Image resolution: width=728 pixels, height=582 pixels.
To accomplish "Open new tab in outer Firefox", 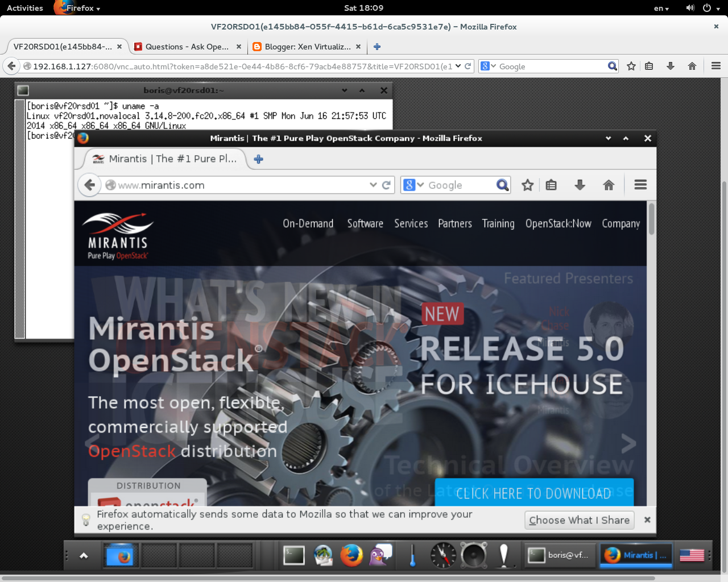I will point(377,47).
